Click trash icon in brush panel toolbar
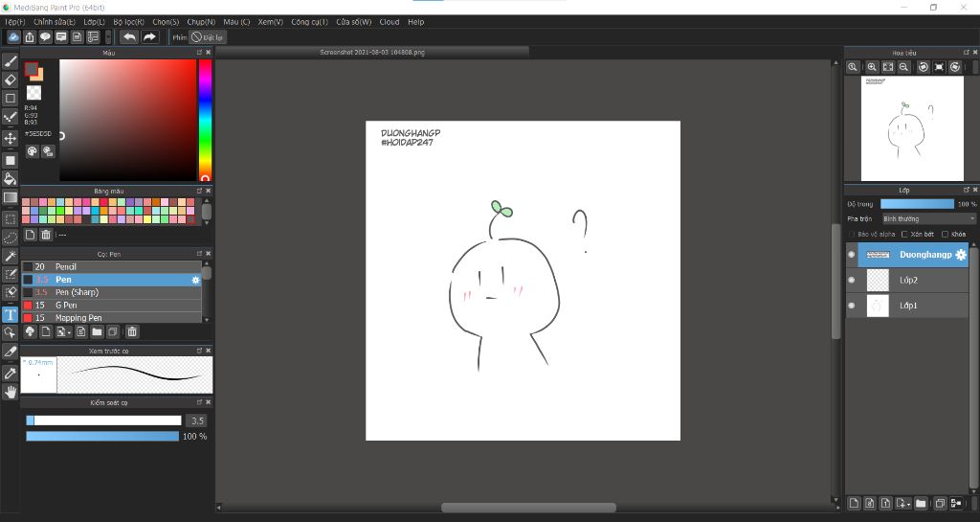 (132, 332)
